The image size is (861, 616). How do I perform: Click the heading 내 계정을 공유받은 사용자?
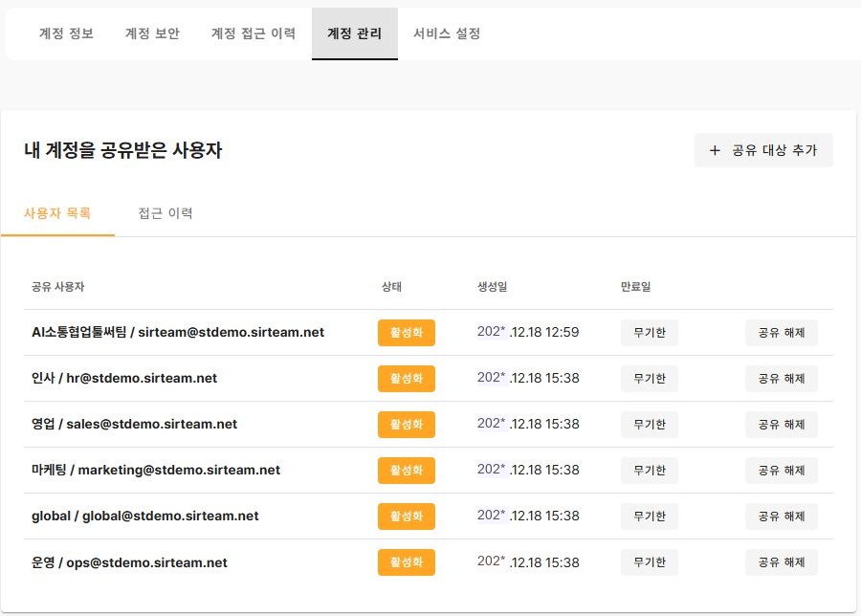[123, 150]
